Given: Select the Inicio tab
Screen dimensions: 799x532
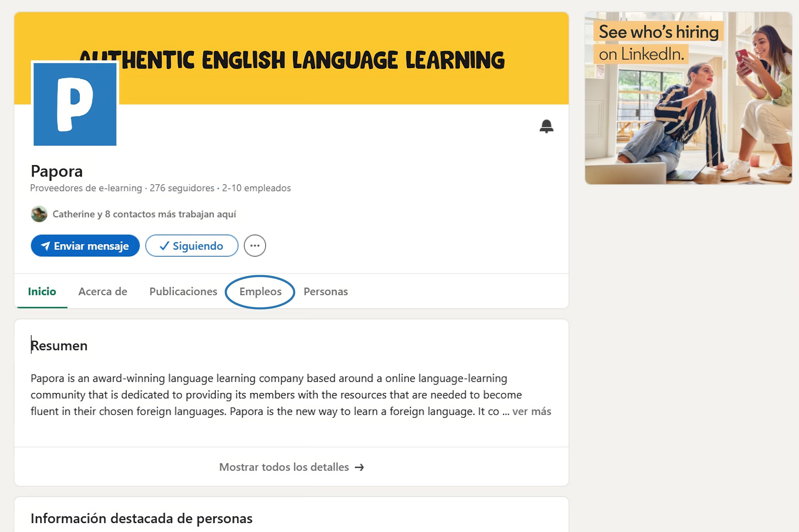Looking at the screenshot, I should point(42,292).
